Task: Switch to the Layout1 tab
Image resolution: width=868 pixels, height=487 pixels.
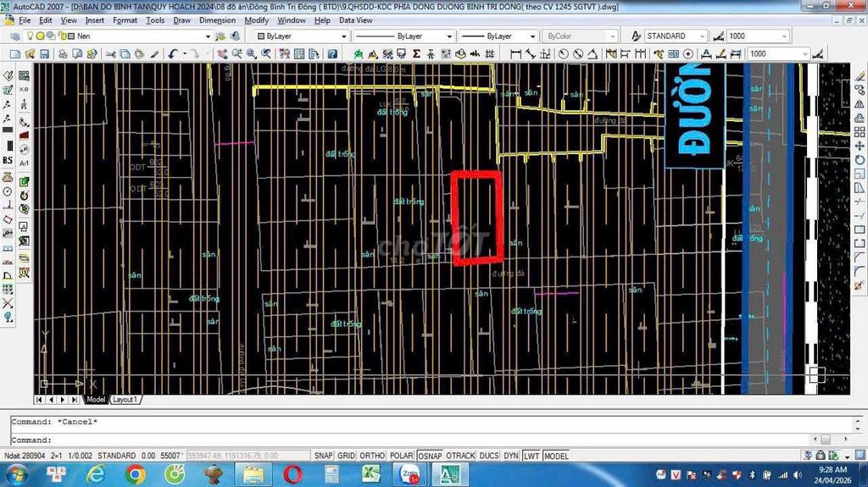Action: 125,400
